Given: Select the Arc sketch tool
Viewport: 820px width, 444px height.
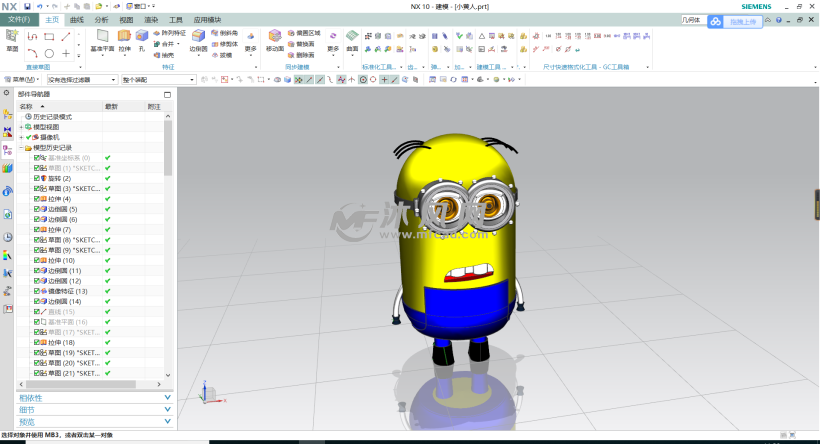Looking at the screenshot, I should pyautogui.click(x=32, y=53).
